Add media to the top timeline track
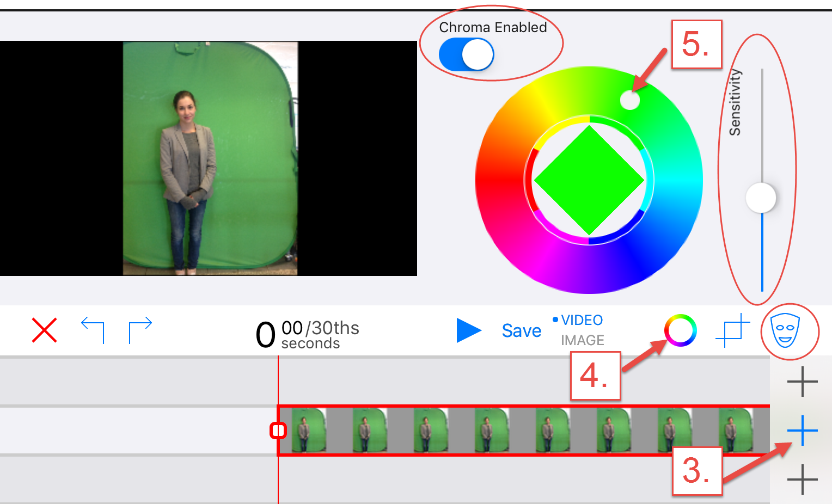Screen dimensions: 832x504 (x=802, y=382)
